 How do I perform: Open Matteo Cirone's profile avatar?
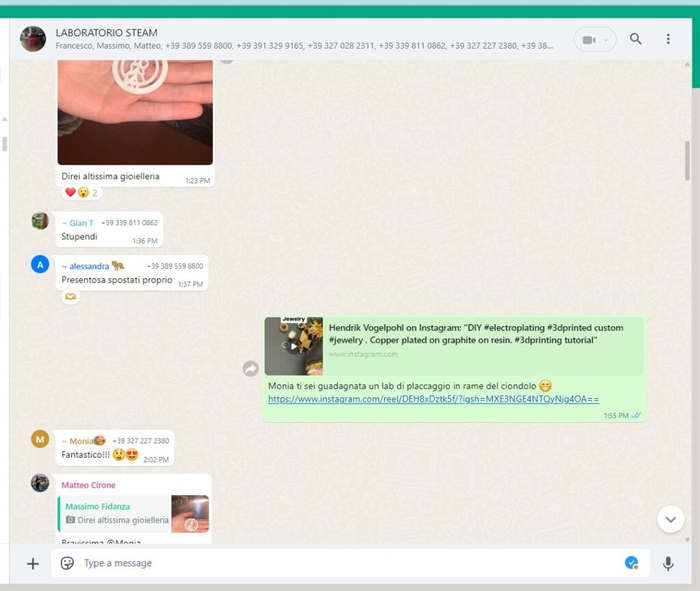(40, 483)
